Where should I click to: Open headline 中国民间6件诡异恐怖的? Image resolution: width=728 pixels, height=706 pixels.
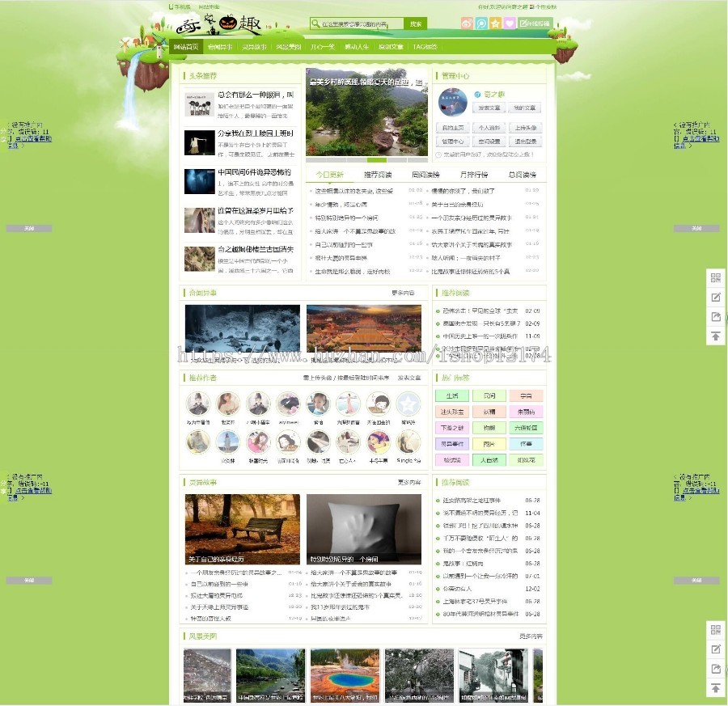point(255,172)
